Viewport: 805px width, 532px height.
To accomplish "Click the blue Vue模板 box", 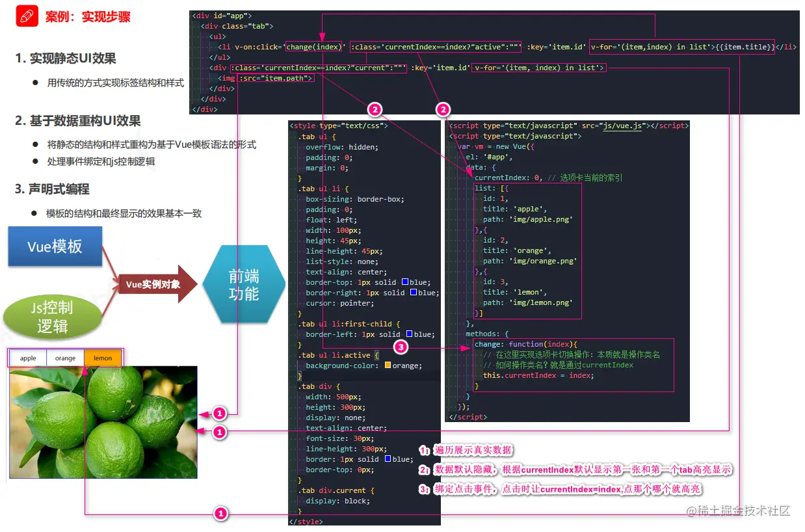I will (x=55, y=246).
